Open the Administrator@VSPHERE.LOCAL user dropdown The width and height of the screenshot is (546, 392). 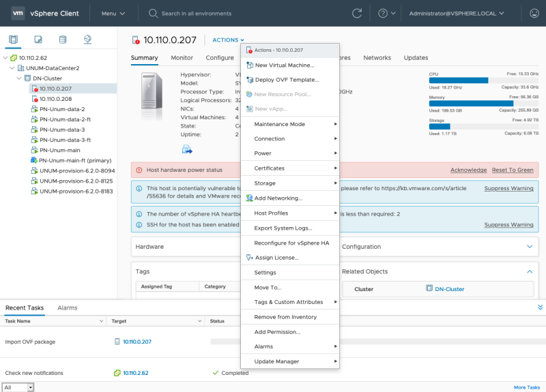click(x=457, y=13)
